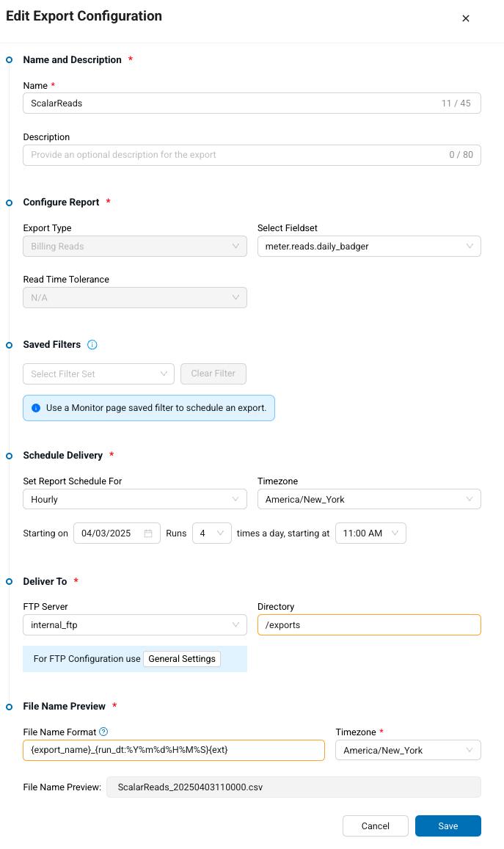The height and width of the screenshot is (849, 504).
Task: Open the Schedule Delivery Timezone dropdown
Action: point(369,499)
